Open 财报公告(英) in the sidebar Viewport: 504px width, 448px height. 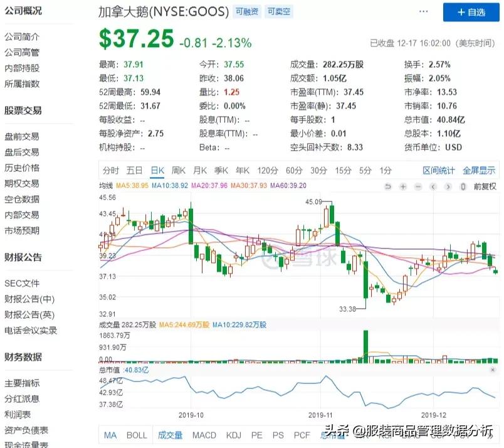pyautogui.click(x=29, y=314)
